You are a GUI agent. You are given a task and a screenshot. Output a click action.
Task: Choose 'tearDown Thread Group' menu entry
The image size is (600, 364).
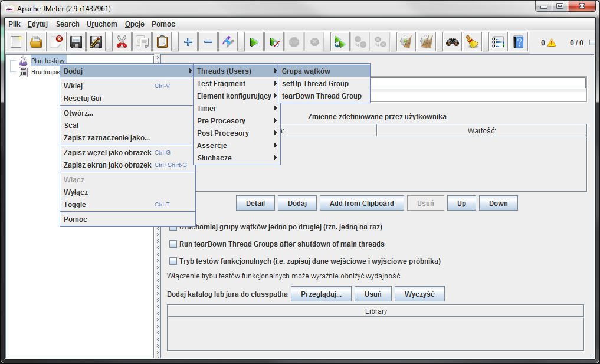pyautogui.click(x=324, y=96)
